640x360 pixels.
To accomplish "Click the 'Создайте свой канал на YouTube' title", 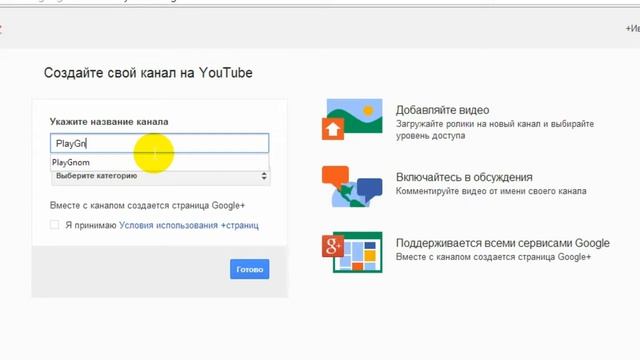I will pyautogui.click(x=148, y=73).
